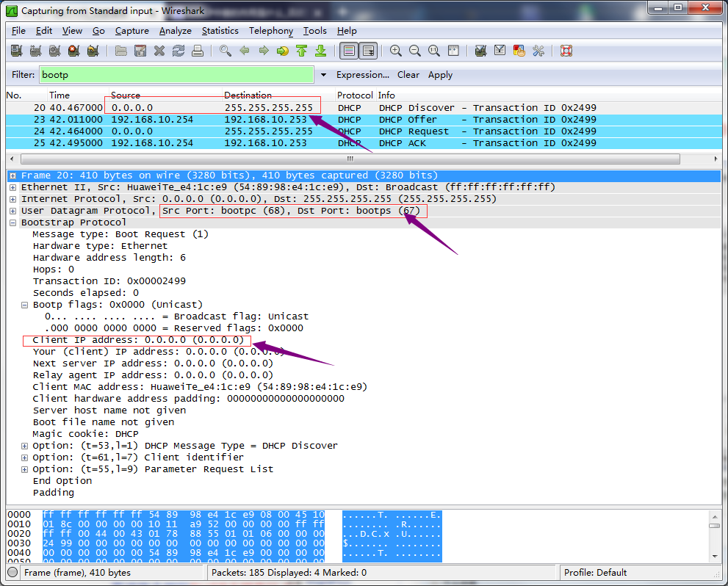Expand option 55 Parameter Request List
The width and height of the screenshot is (728, 586).
click(x=24, y=469)
